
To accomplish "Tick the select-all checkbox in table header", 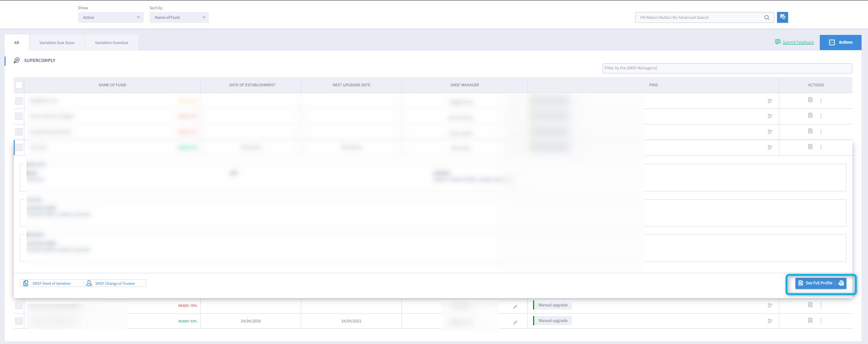I will pyautogui.click(x=19, y=85).
